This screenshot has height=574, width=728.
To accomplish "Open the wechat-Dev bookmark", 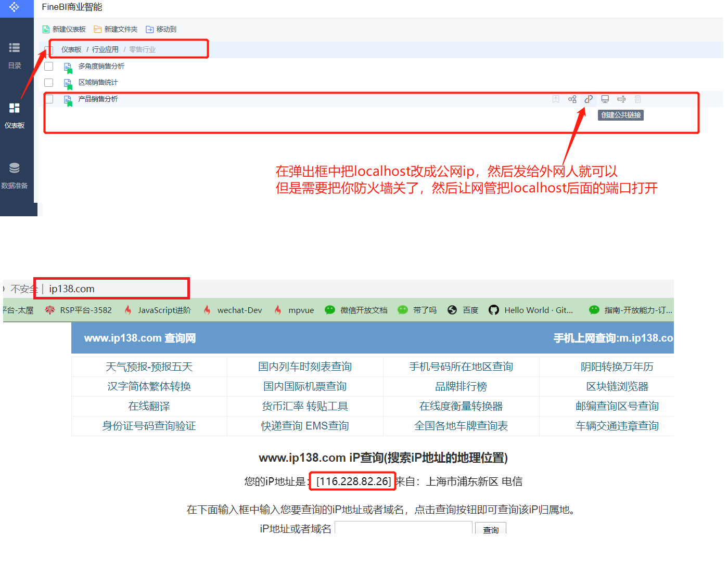I will pyautogui.click(x=233, y=310).
